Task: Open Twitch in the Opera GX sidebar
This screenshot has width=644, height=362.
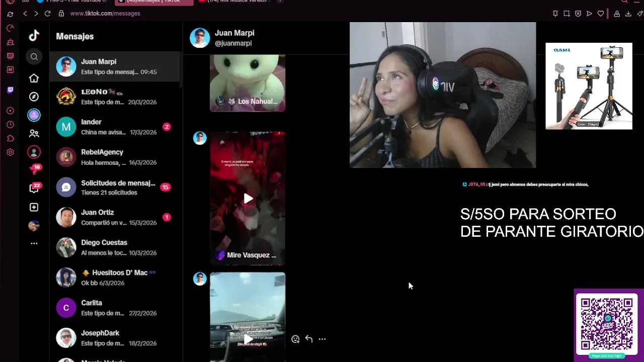Action: [10, 90]
